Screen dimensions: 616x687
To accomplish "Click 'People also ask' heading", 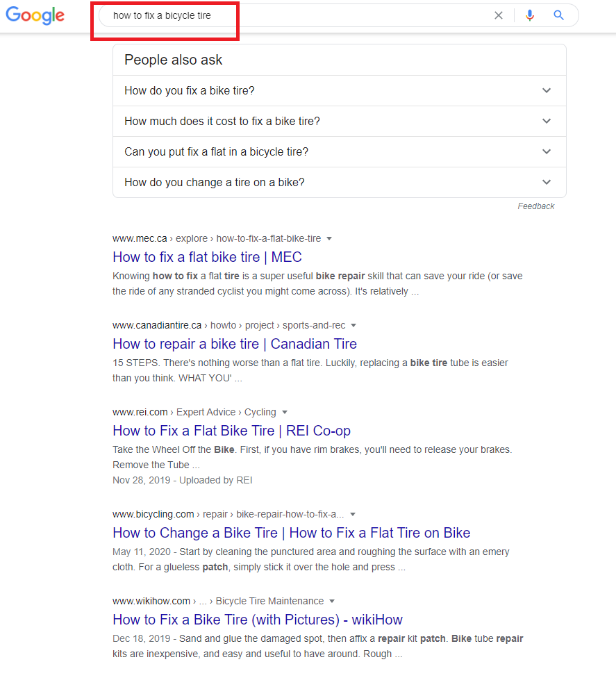I will [173, 60].
